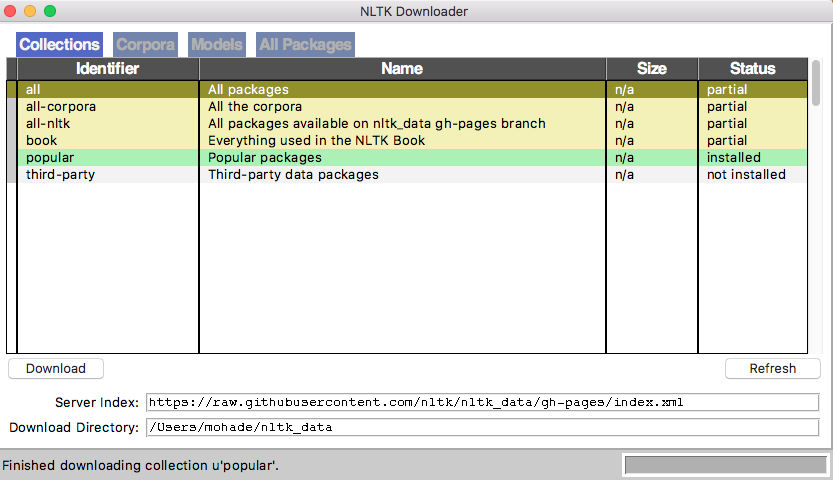Screen dimensions: 833x480
Task: Click the 'All packages' name cell
Action: pyautogui.click(x=402, y=90)
